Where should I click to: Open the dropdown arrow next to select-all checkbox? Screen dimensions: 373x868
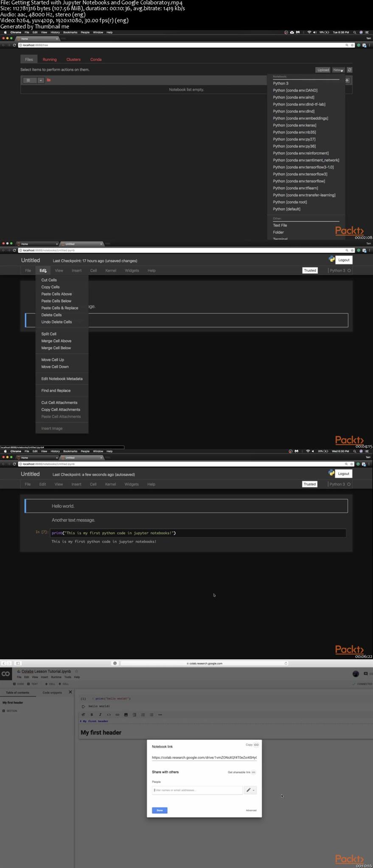tap(41, 80)
